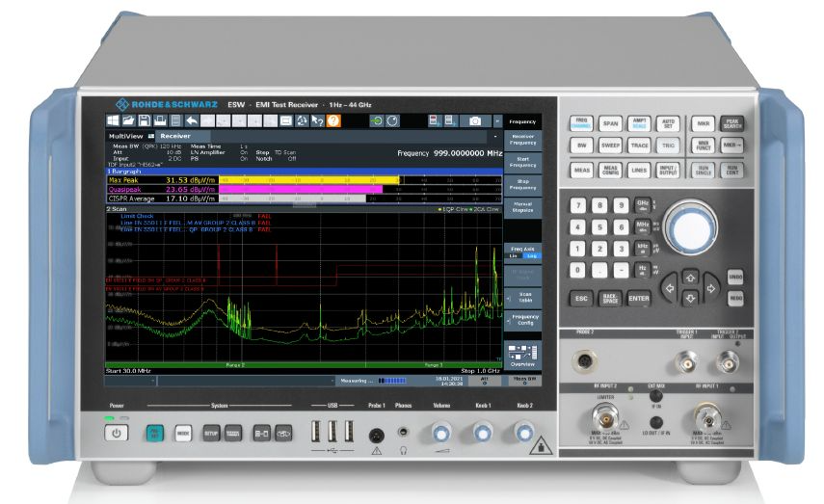Click the keypad digit 5

pyautogui.click(x=599, y=227)
